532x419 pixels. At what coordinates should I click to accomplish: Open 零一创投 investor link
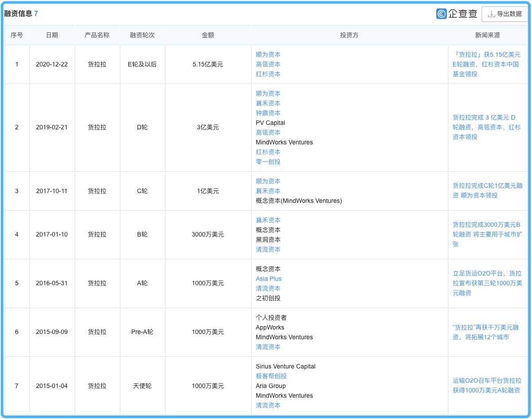click(x=268, y=162)
